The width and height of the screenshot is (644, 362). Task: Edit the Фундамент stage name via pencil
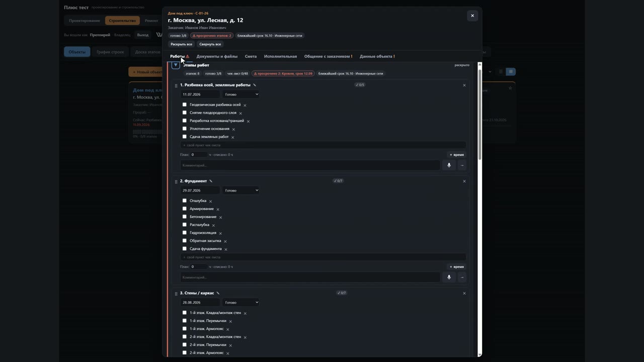tap(211, 181)
